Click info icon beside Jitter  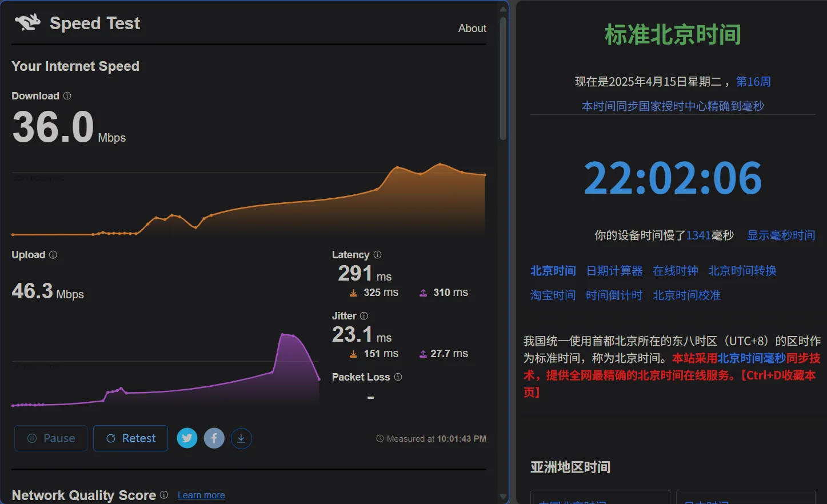(x=364, y=316)
